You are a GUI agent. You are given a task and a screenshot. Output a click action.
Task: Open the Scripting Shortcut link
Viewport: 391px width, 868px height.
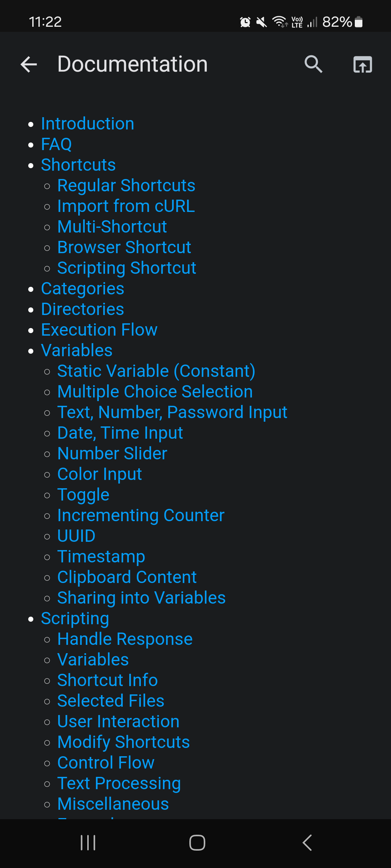[x=127, y=268]
